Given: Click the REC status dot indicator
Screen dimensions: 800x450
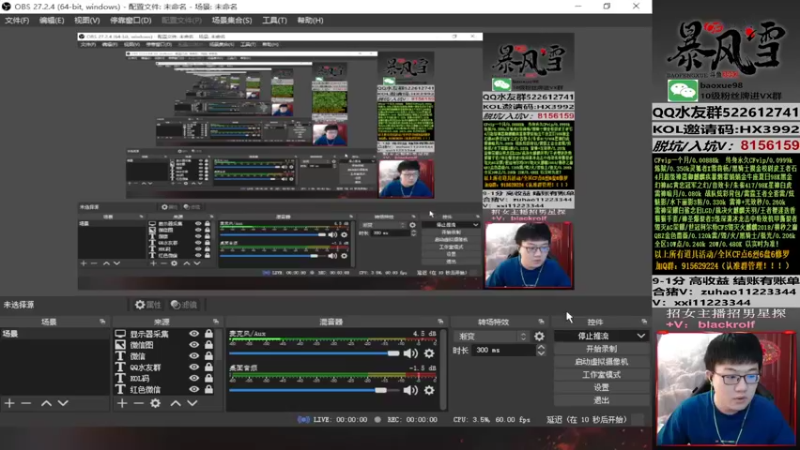Looking at the screenshot, I should pos(378,419).
